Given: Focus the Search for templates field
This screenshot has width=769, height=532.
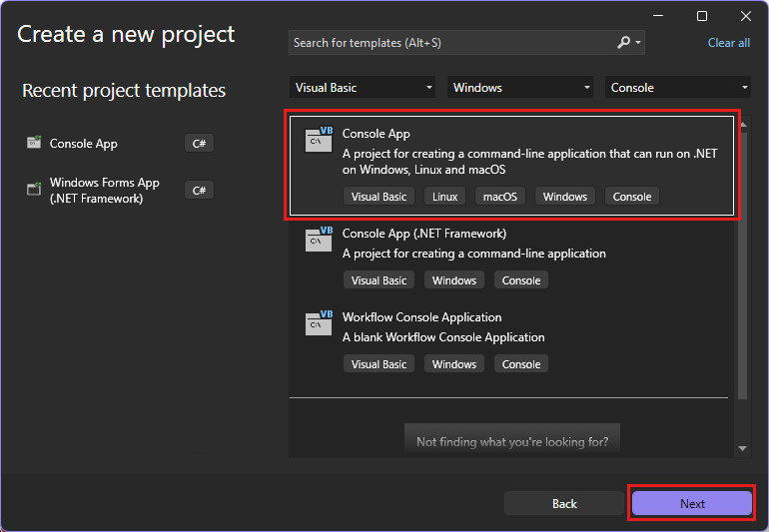Looking at the screenshot, I should coord(449,43).
